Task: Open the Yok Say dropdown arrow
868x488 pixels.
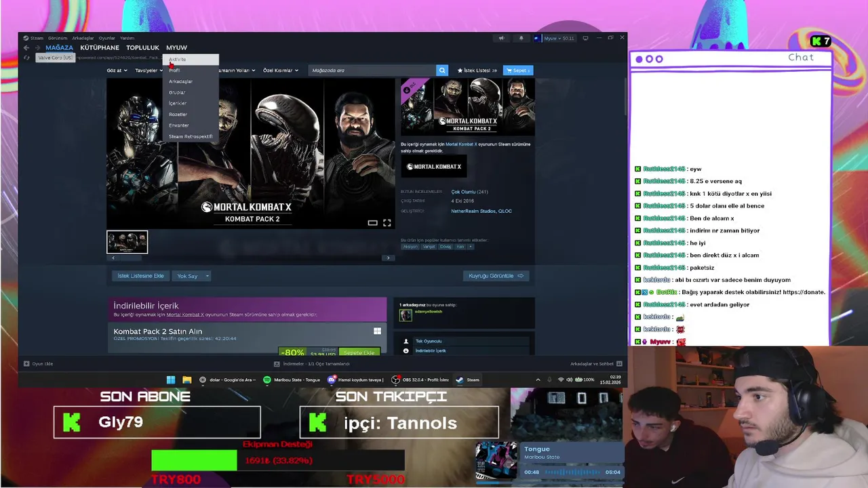Action: 207,276
